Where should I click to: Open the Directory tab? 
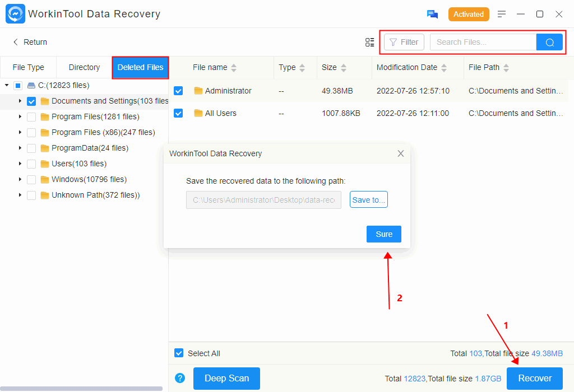point(84,67)
